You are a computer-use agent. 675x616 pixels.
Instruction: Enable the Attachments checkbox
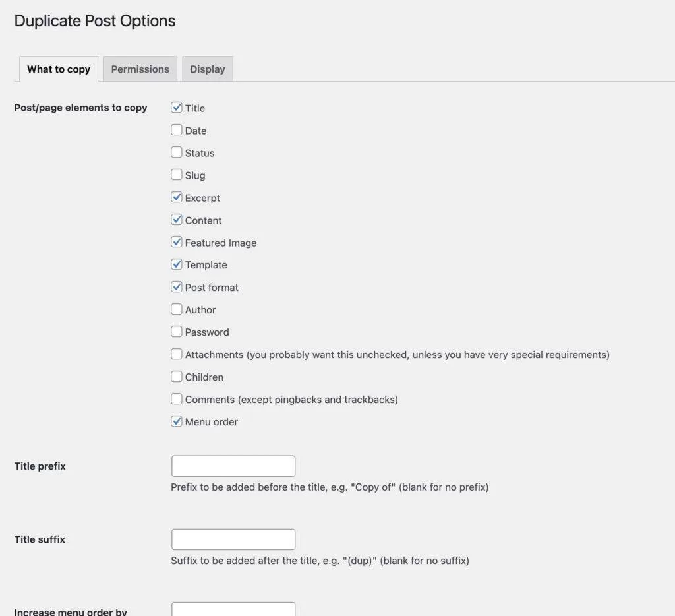177,354
